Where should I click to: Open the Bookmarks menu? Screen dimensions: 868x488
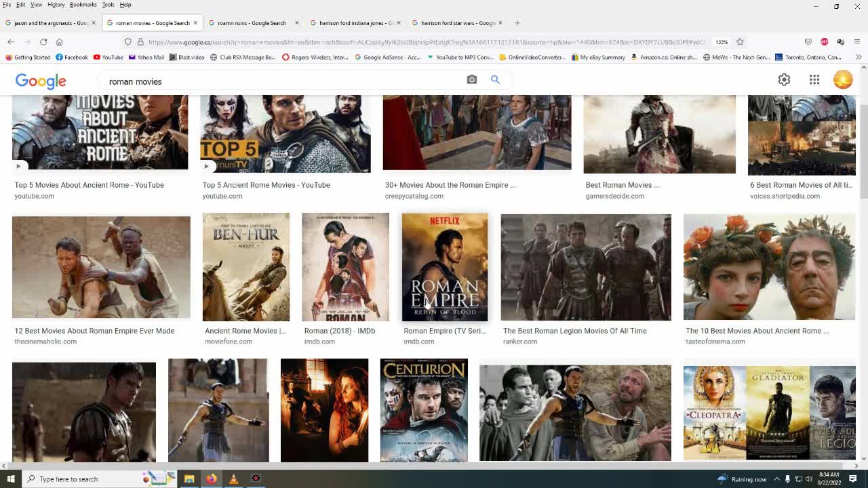(83, 5)
